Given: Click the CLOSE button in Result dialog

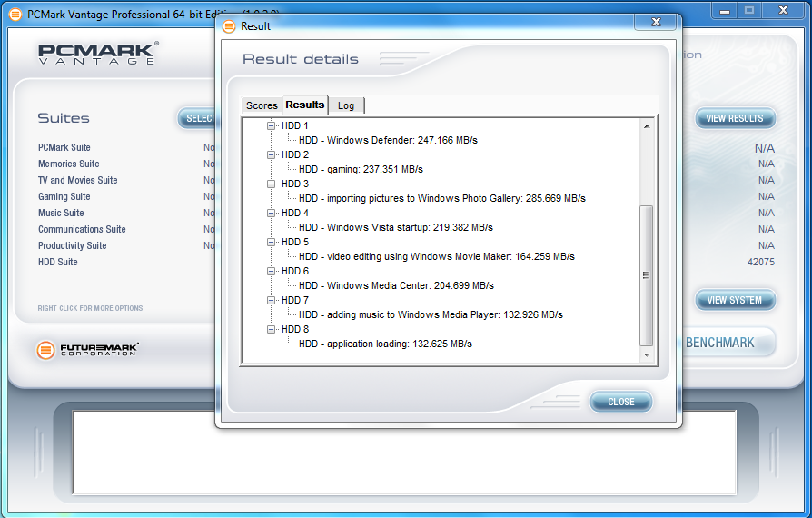Looking at the screenshot, I should [621, 402].
